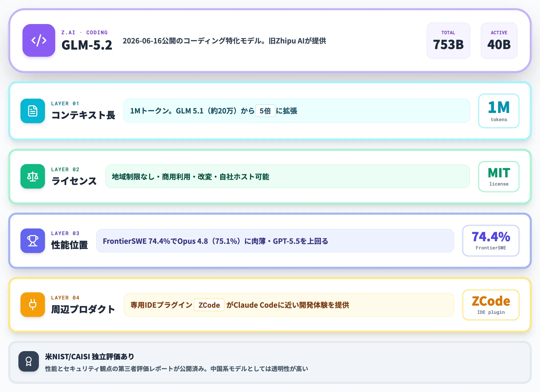The width and height of the screenshot is (540, 392).
Task: Click the indigo trophy icon for 性能位置
Action: coord(33,241)
